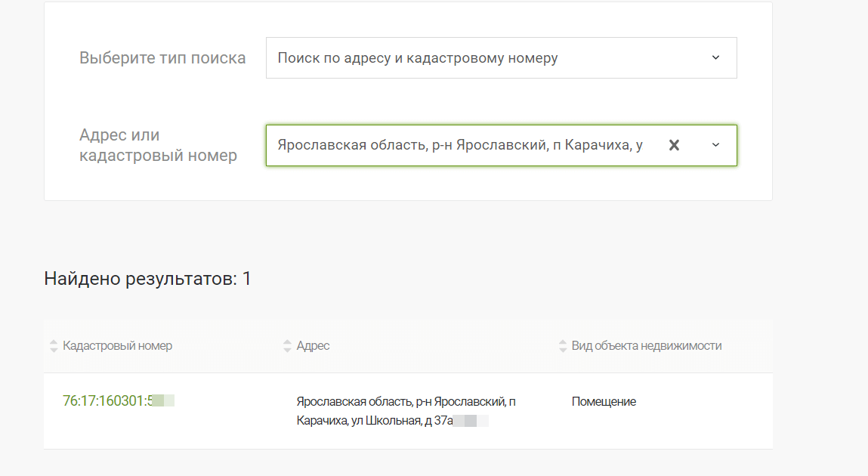Image resolution: width=868 pixels, height=476 pixels.
Task: Click the 'Адрес или кадастровый номер' label
Action: click(x=158, y=145)
